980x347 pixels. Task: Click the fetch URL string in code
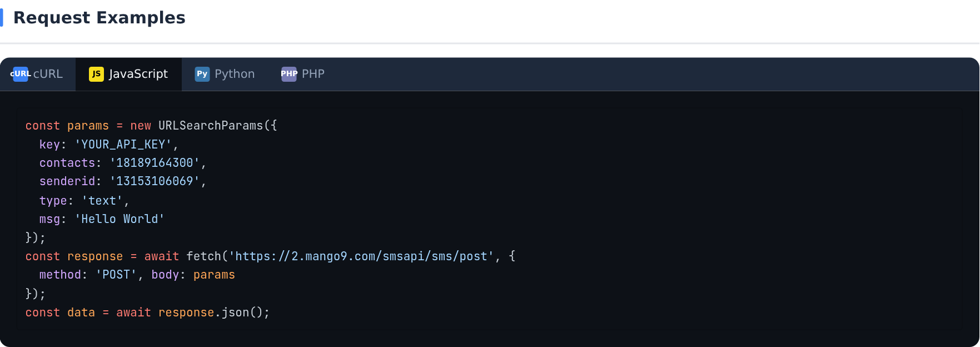(x=361, y=256)
